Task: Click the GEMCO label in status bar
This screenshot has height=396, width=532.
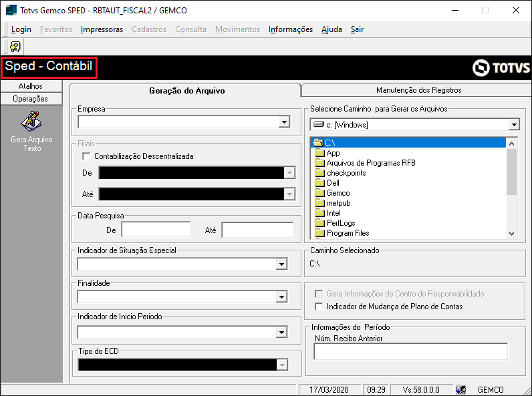Action: coord(491,390)
